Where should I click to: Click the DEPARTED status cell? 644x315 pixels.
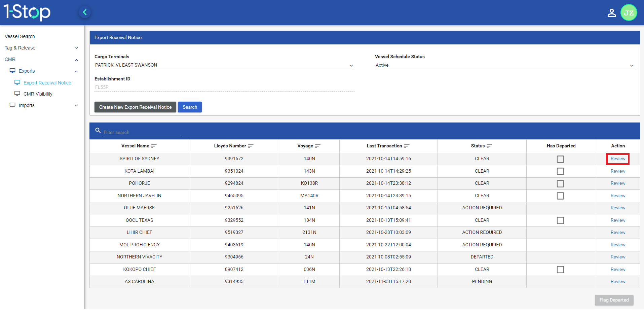click(x=482, y=257)
